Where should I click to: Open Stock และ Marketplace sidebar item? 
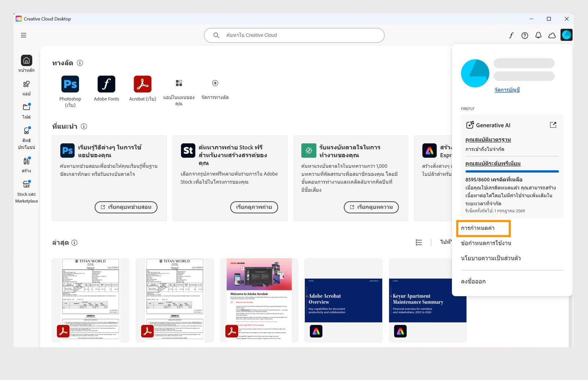point(26,191)
